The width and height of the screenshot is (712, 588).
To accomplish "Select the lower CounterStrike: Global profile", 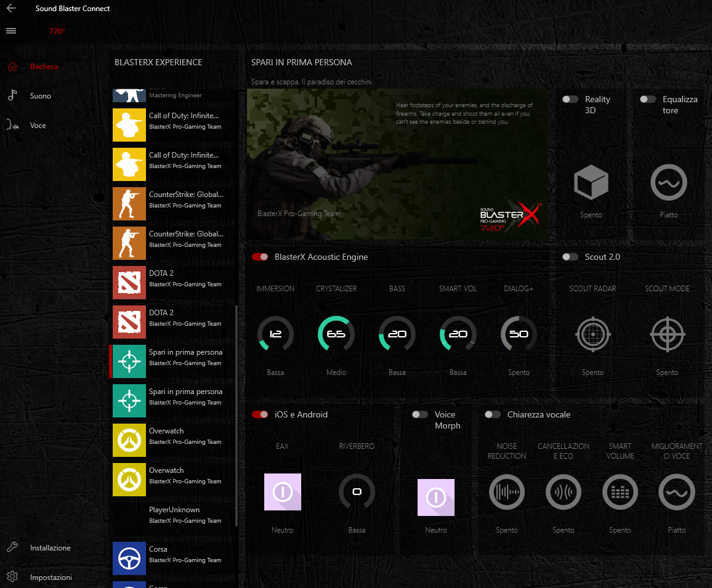I will tap(173, 243).
